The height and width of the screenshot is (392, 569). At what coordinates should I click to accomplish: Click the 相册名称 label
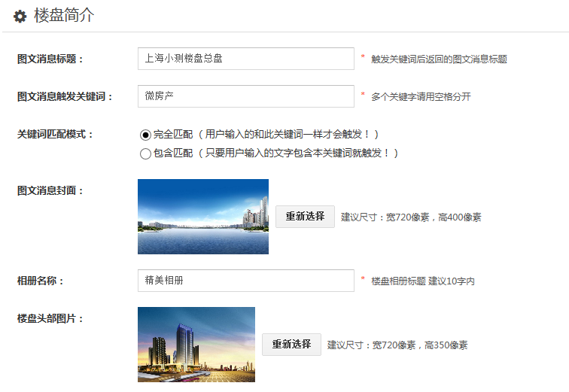click(x=41, y=281)
